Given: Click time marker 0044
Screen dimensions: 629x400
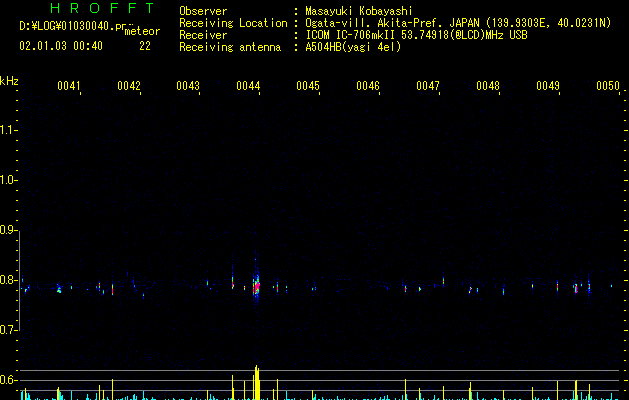Looking at the screenshot, I should tap(248, 85).
